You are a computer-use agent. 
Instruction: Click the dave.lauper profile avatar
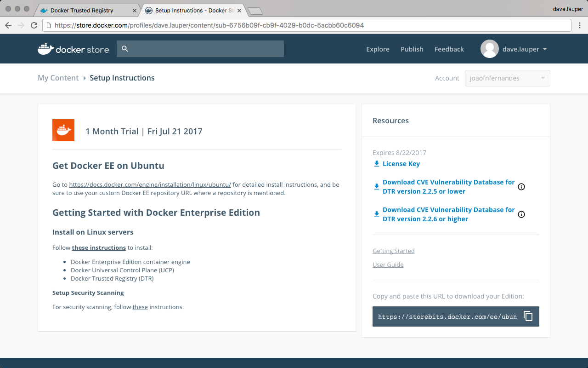[489, 49]
